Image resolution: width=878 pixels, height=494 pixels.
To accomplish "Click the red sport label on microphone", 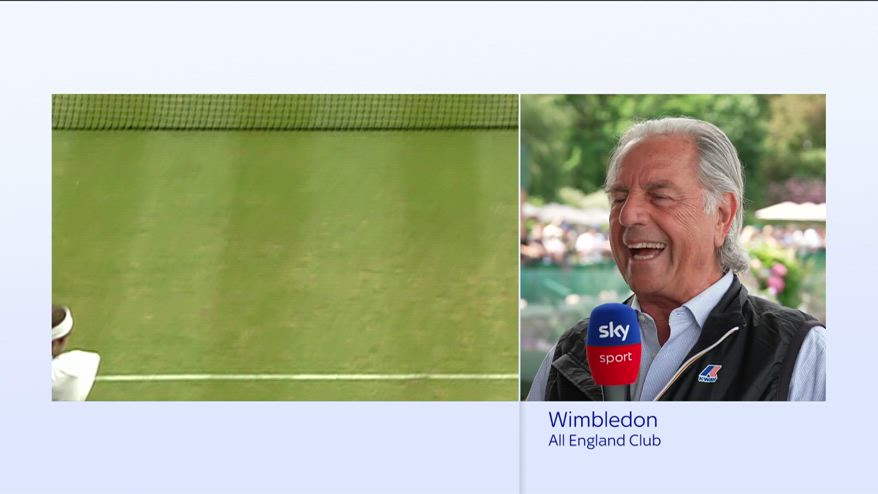I will 615,357.
